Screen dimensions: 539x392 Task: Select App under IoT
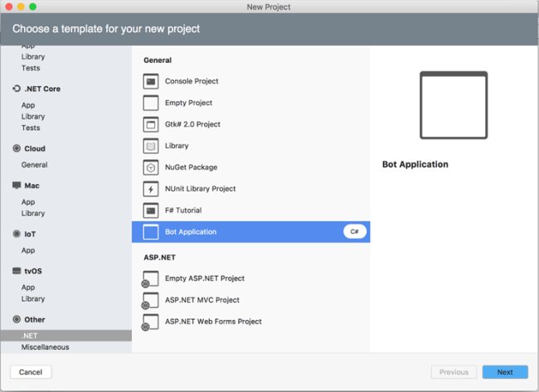point(28,250)
